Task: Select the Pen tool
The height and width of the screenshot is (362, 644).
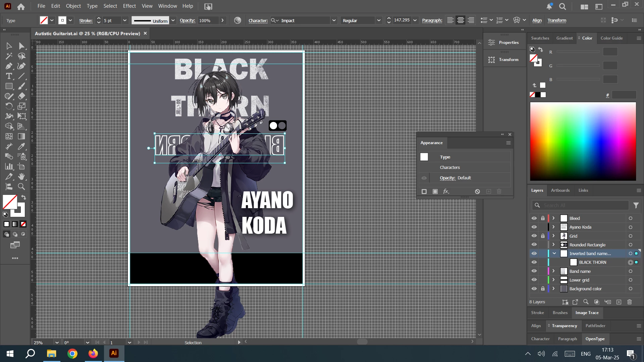Action: (x=9, y=66)
